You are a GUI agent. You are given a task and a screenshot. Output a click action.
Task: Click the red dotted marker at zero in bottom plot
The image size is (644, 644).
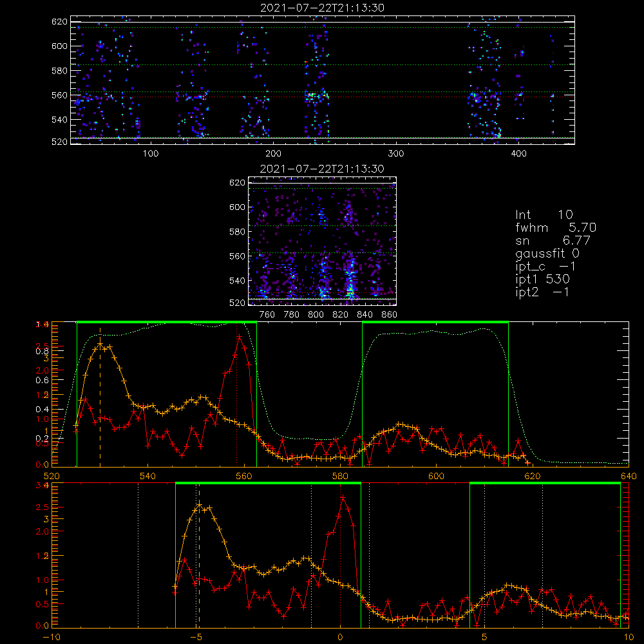coord(340,556)
